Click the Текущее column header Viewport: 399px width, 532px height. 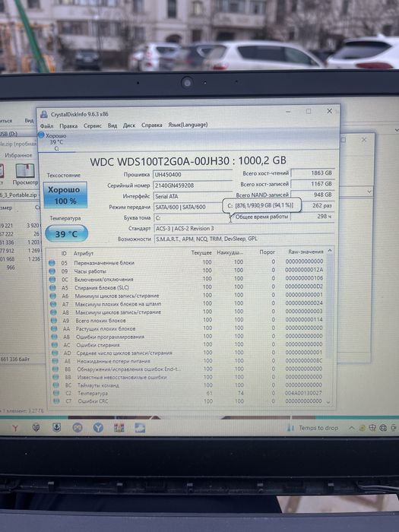pos(201,253)
